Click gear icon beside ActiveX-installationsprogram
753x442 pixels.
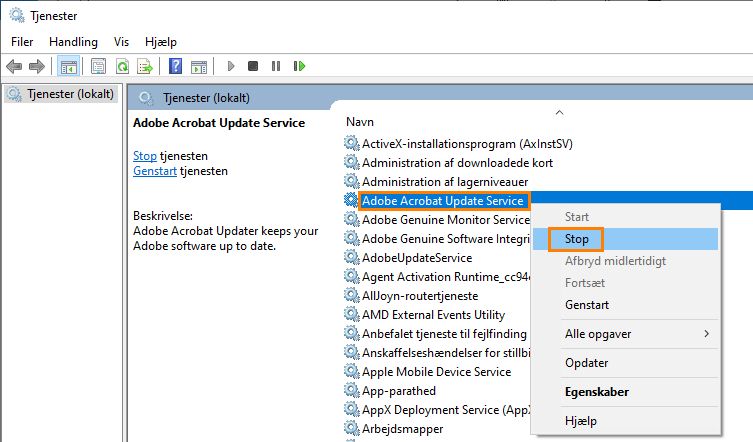[x=352, y=143]
